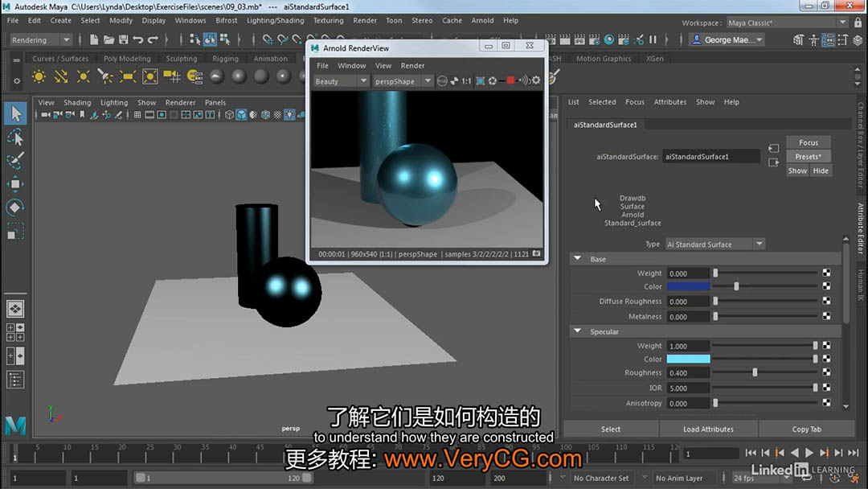Toggle use all lights in viewport
Viewport: 868px width, 489px height.
click(x=289, y=115)
